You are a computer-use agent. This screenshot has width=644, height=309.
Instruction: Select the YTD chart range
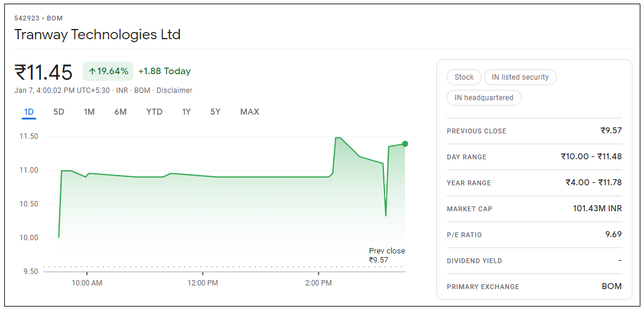tap(155, 112)
